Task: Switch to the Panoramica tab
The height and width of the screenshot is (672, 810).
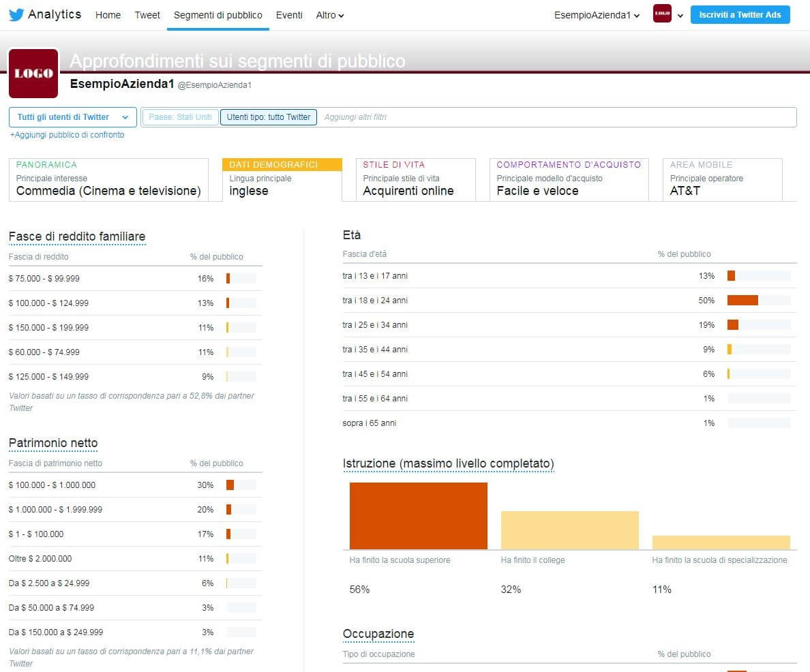Action: tap(108, 180)
